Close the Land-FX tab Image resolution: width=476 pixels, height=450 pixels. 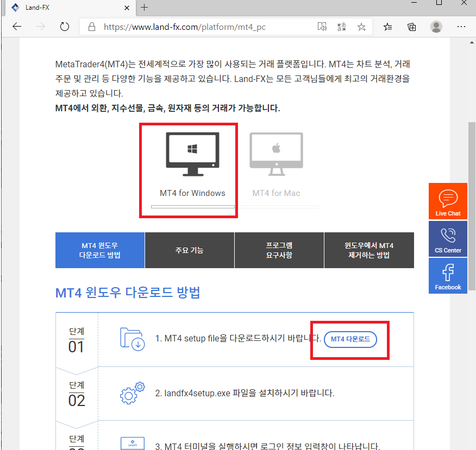pyautogui.click(x=127, y=8)
